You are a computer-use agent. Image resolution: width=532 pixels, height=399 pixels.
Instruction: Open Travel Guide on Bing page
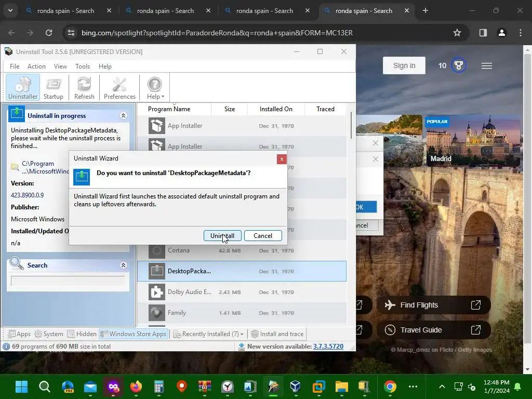(434, 330)
